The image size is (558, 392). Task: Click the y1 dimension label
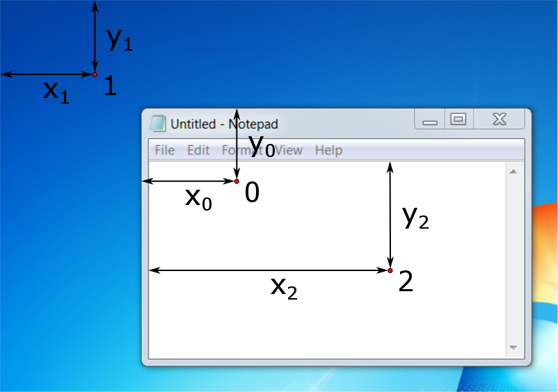[x=119, y=39]
